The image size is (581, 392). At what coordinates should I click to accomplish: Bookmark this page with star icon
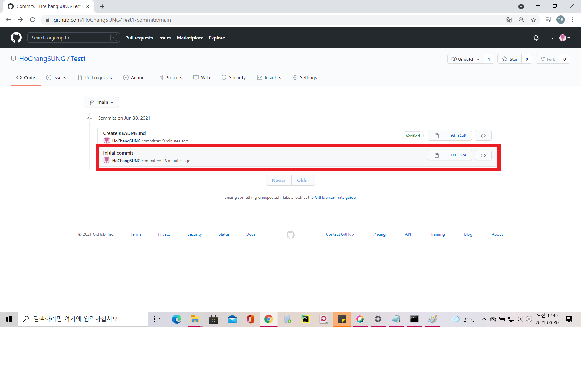click(533, 20)
